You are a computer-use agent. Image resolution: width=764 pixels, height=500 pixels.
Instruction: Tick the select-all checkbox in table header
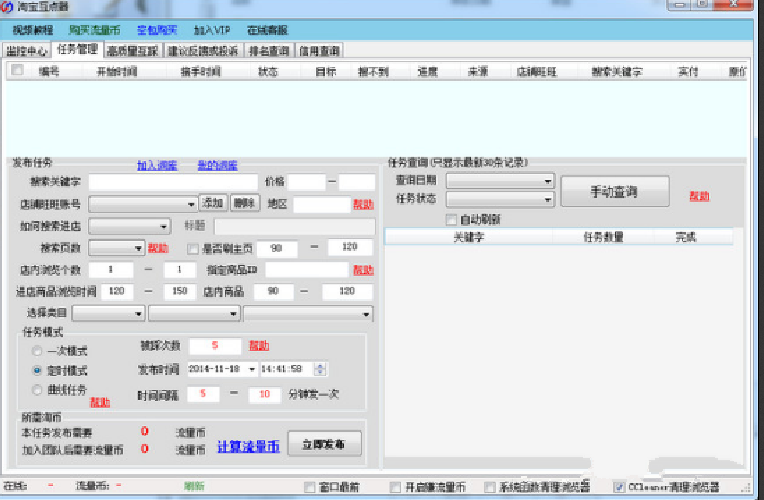pyautogui.click(x=17, y=71)
